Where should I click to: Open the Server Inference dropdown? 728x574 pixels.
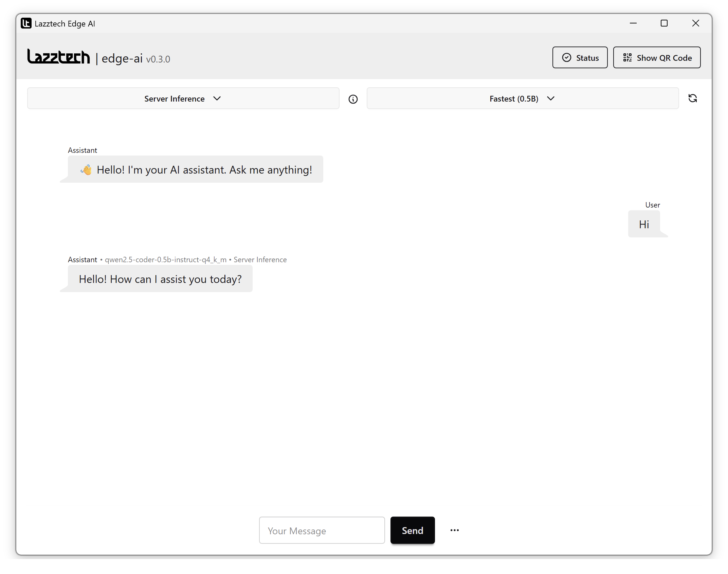coord(183,98)
